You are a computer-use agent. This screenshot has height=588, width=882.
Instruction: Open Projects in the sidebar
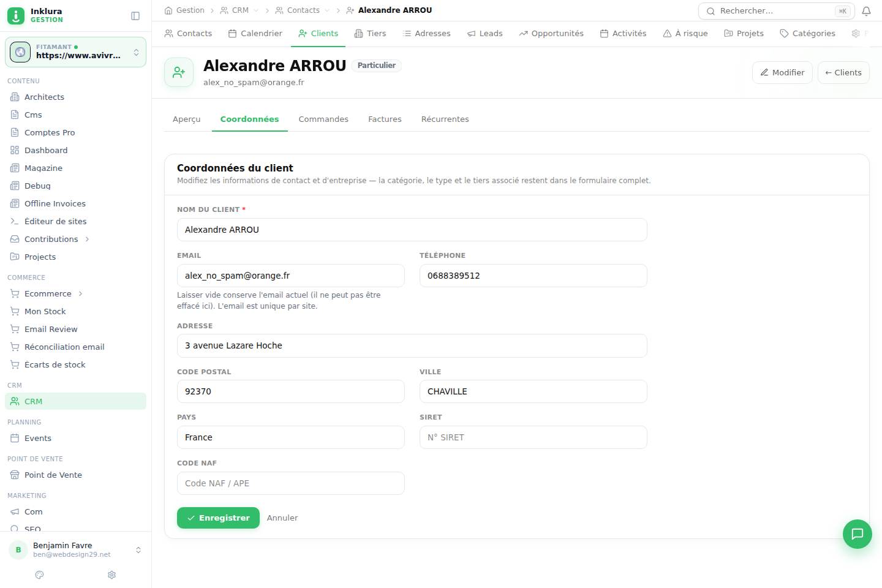[x=75, y=257]
